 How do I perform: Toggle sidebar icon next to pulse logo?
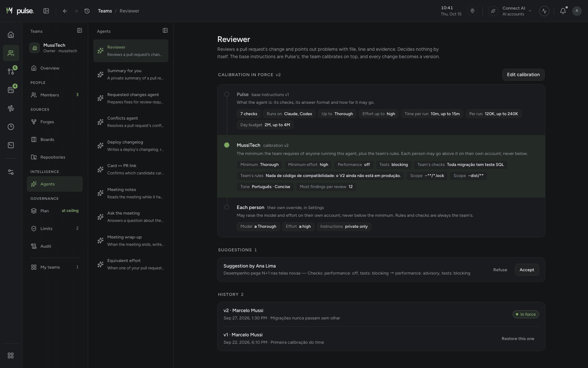[x=46, y=11]
